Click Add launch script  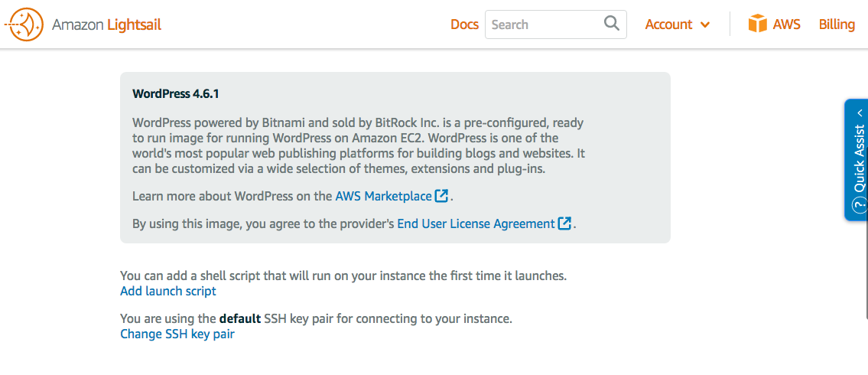pos(168,291)
